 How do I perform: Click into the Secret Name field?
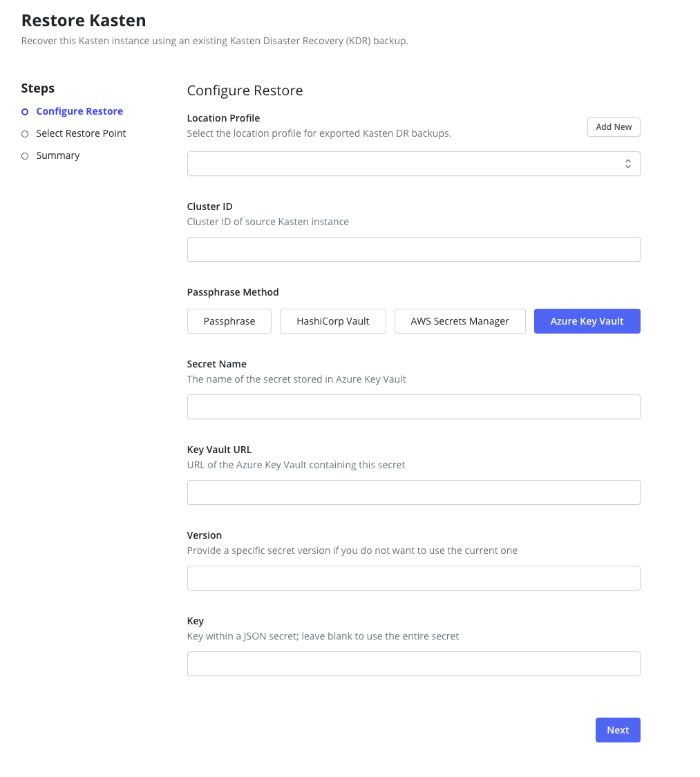[413, 407]
